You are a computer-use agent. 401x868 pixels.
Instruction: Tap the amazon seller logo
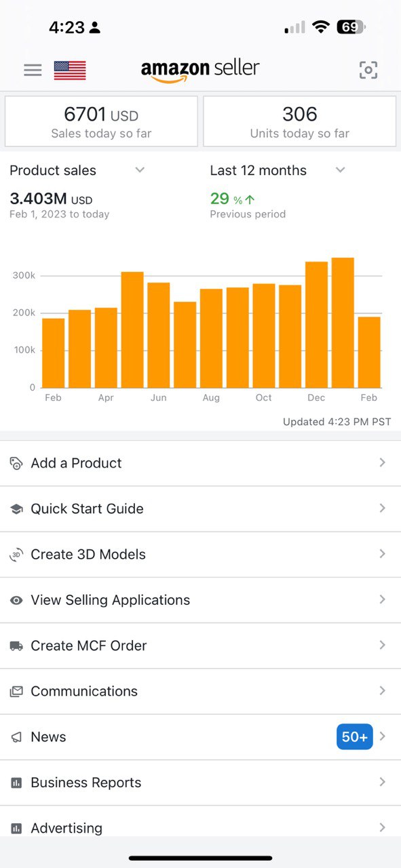[x=200, y=71]
